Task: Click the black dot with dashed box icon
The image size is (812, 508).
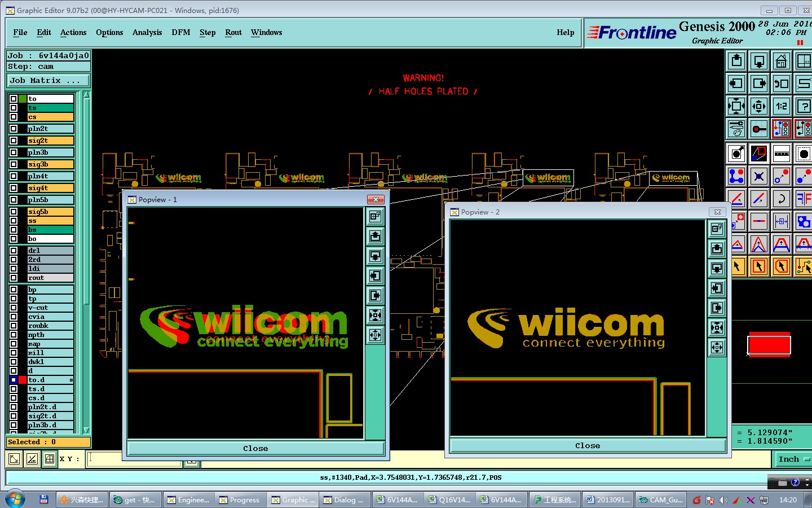Action: coord(804,154)
